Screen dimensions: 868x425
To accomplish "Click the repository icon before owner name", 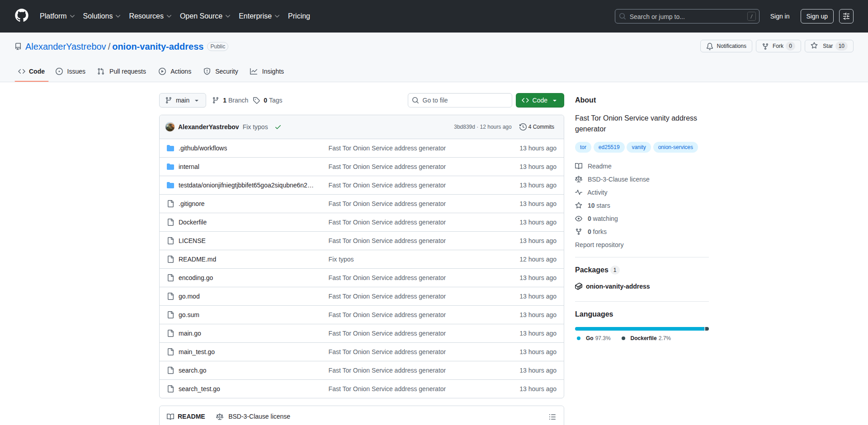I will point(18,47).
